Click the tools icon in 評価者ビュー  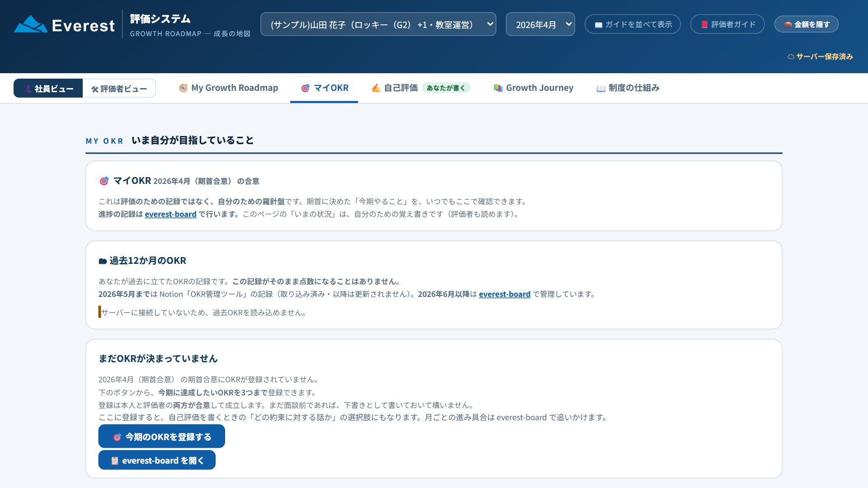pos(95,89)
